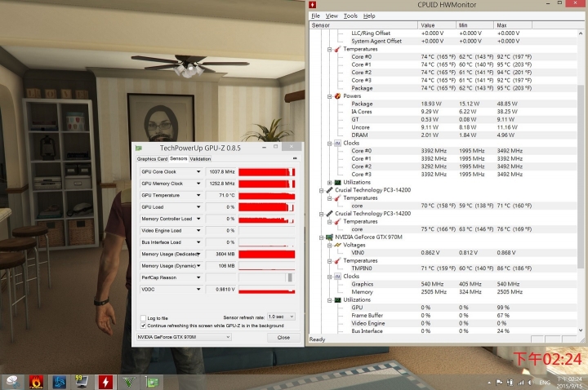Click the GPU Temperature red history graph
Image resolution: width=588 pixels, height=390 pixels.
266,195
